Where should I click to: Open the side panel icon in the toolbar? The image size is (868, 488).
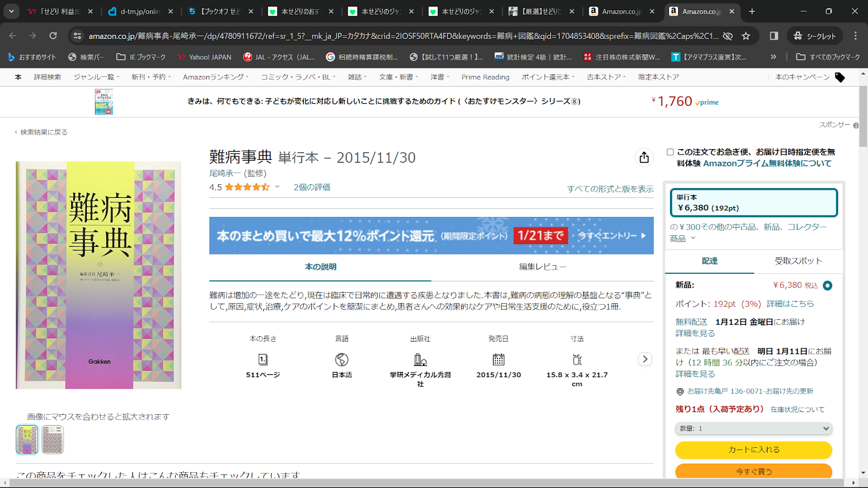pos(774,36)
